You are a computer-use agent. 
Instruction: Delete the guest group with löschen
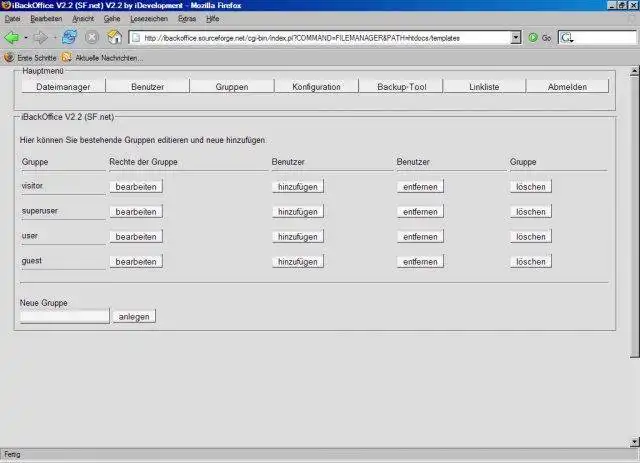(x=531, y=261)
